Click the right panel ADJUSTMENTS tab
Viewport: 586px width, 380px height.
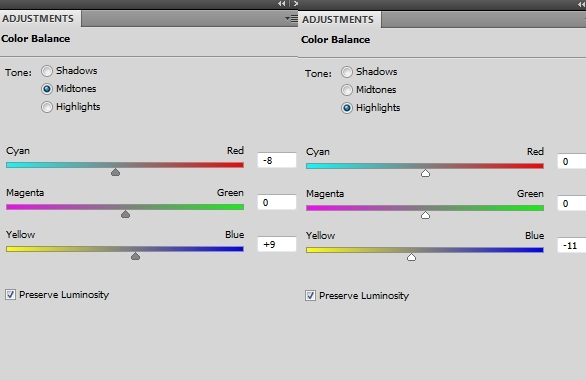(x=339, y=20)
